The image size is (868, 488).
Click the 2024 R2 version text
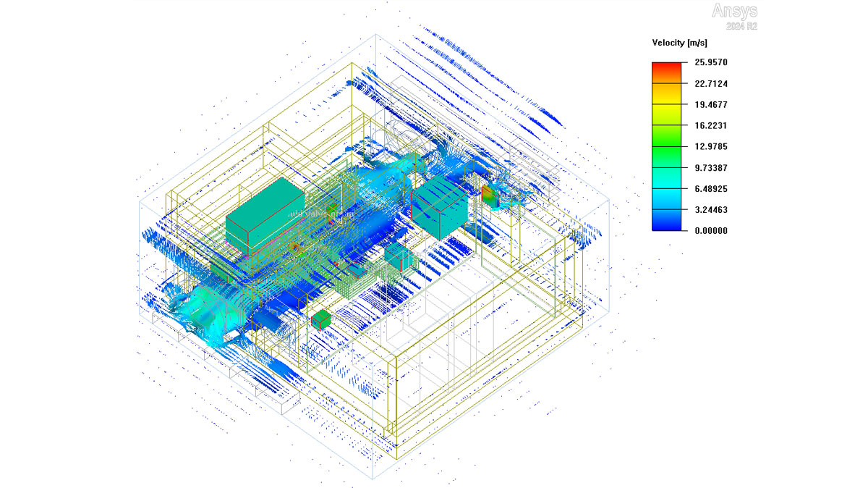[x=741, y=26]
